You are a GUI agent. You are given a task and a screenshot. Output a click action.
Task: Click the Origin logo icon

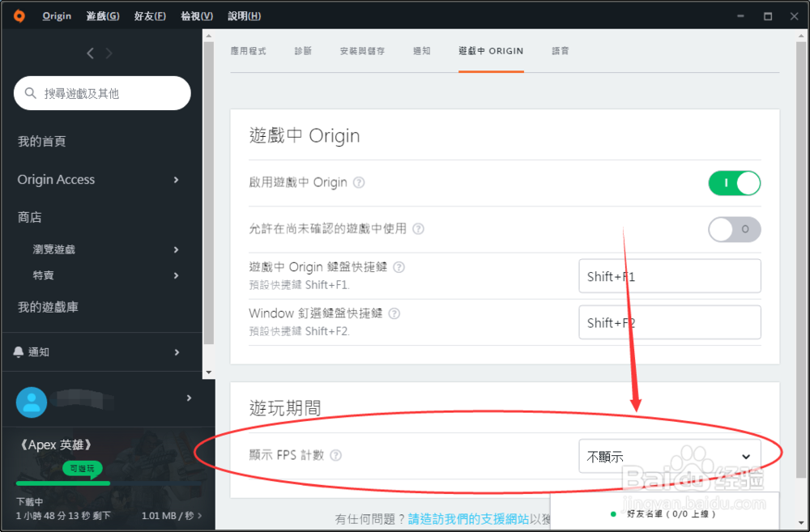19,16
